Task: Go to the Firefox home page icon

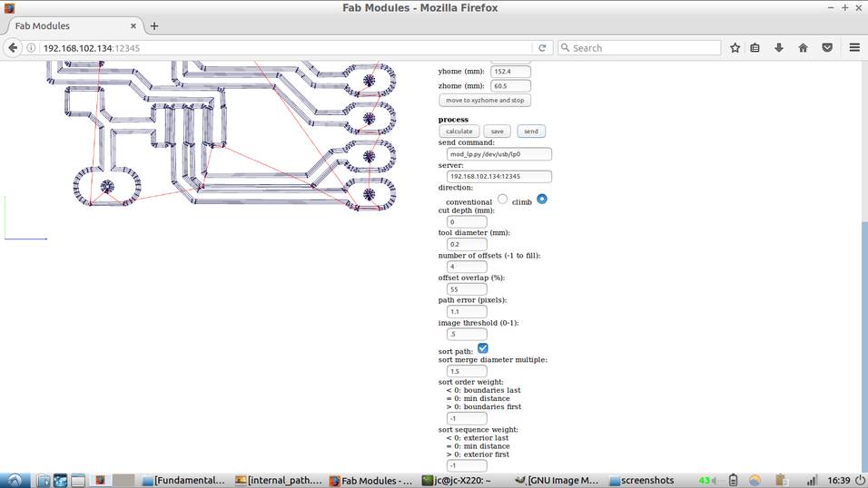Action: [803, 48]
